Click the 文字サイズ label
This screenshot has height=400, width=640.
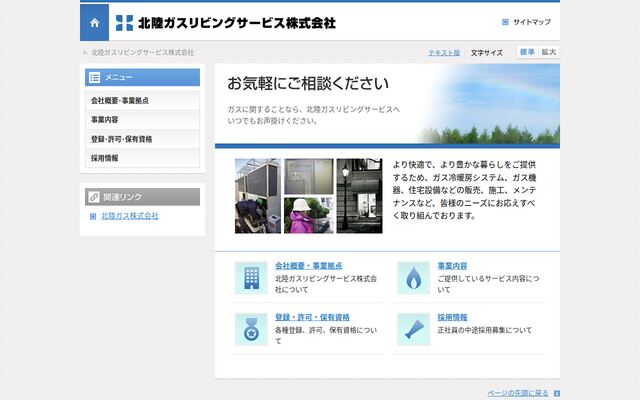point(487,53)
